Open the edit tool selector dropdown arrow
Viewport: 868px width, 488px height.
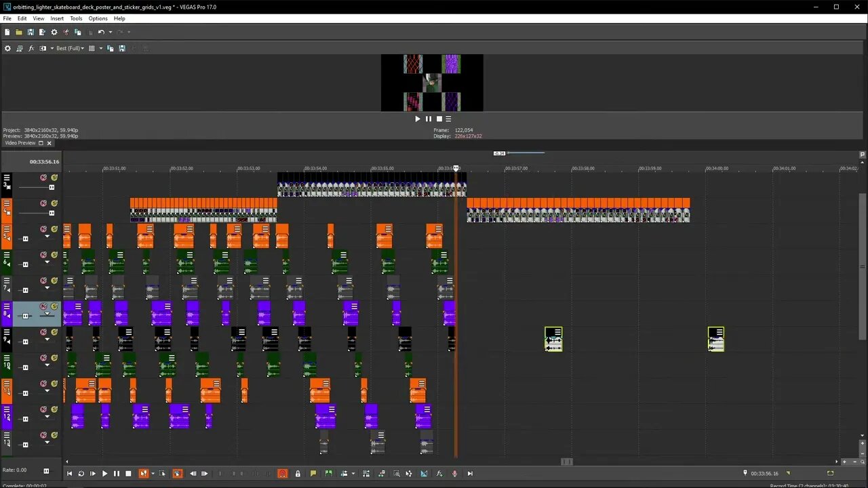coord(153,474)
